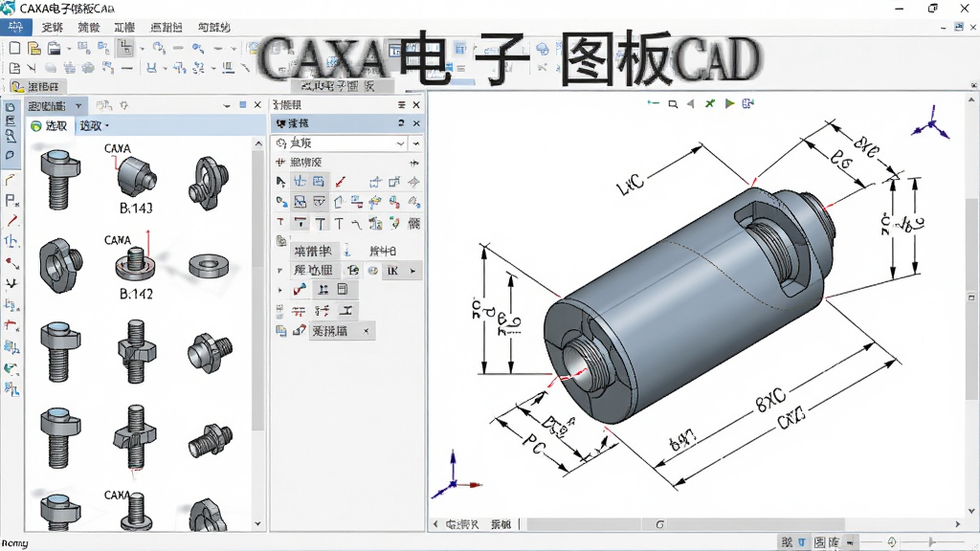Click the 'PC' dimension text
The image size is (980, 551).
pyautogui.click(x=534, y=446)
